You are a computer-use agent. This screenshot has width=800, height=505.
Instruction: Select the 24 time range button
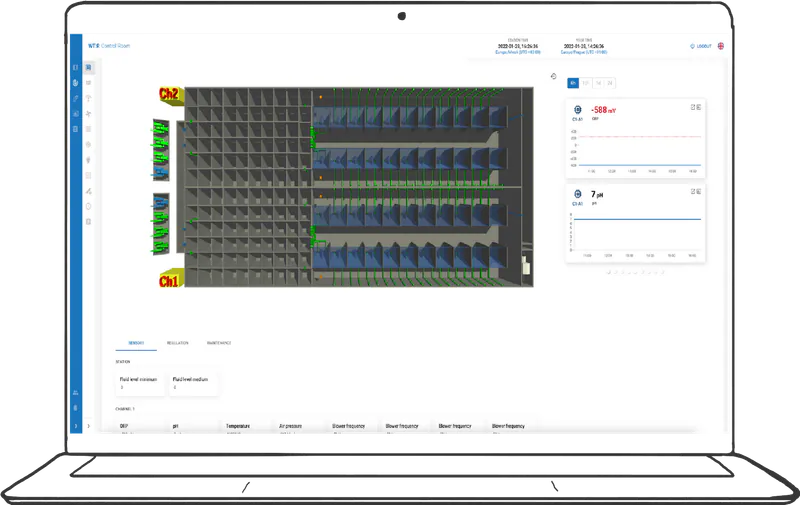(610, 83)
